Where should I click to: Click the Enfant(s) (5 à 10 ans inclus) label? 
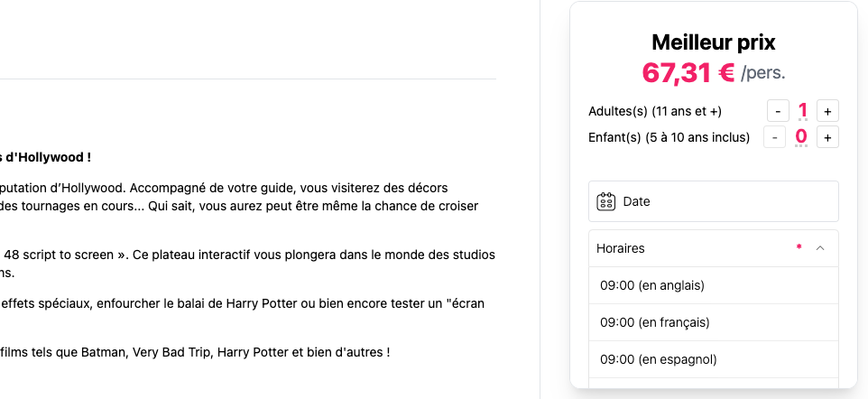tap(669, 137)
